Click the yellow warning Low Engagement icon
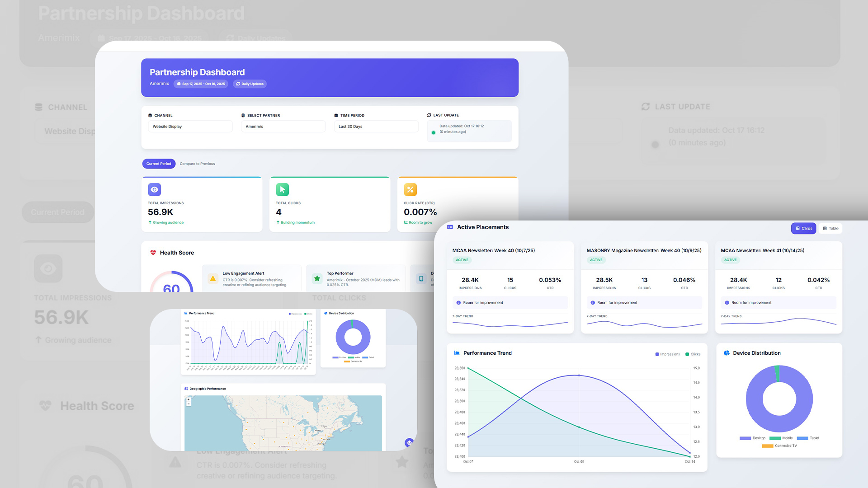Viewport: 868px width, 488px height. click(213, 278)
